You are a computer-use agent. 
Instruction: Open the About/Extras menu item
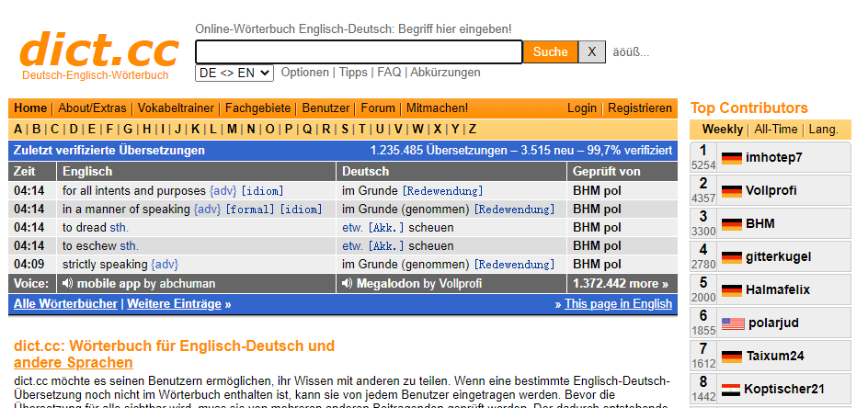[93, 108]
